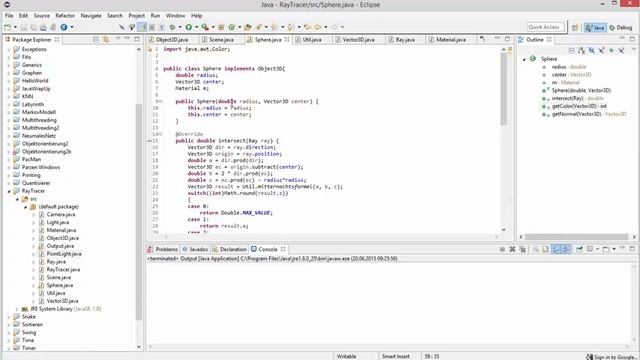This screenshot has width=640, height=360.
Task: Click the Open Perspective icon
Action: tap(575, 27)
